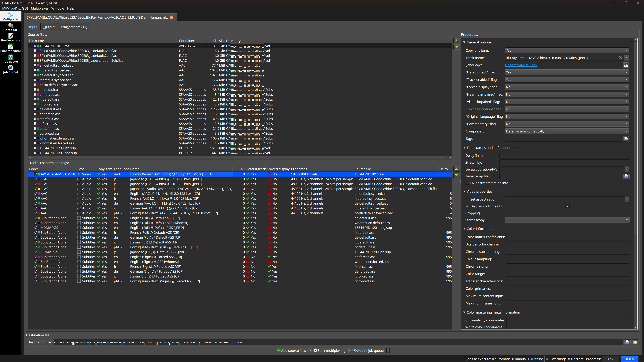Toggle checkbox for English PGS subtitle track
Viewport: 644px width, 362px height.
36,228
